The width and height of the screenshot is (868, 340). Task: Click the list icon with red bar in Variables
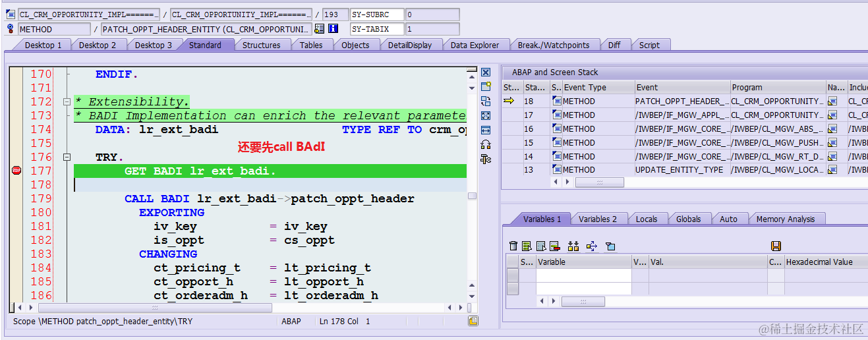click(554, 246)
